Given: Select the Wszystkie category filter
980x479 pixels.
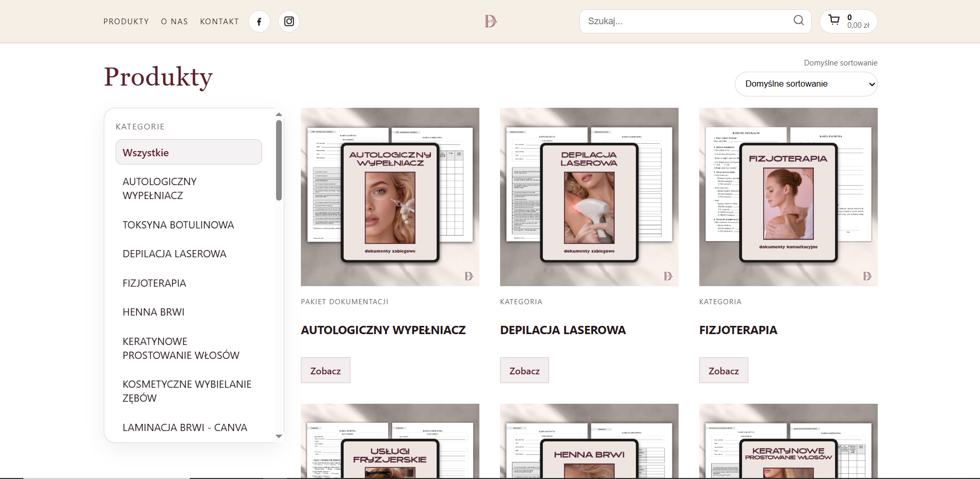Looking at the screenshot, I should (x=189, y=153).
